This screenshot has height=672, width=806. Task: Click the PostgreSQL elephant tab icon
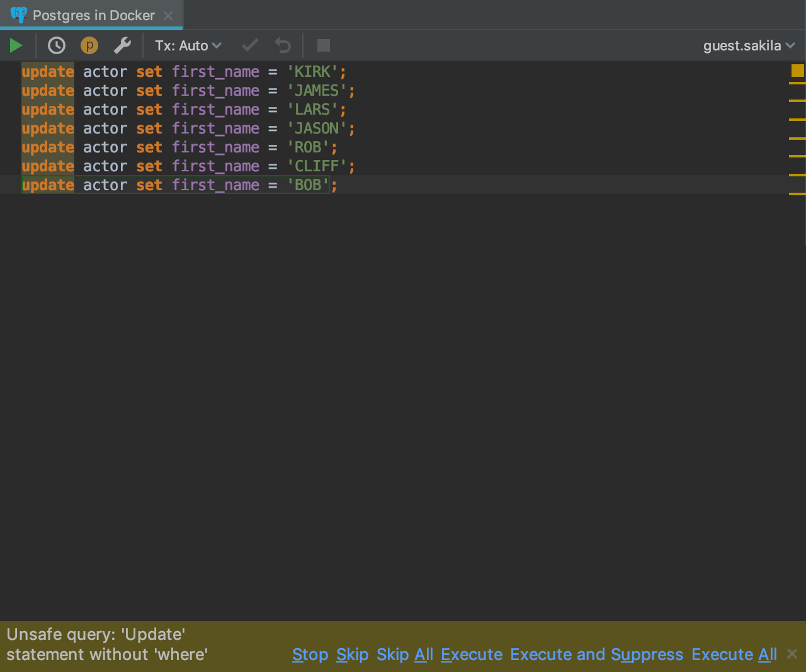[19, 15]
